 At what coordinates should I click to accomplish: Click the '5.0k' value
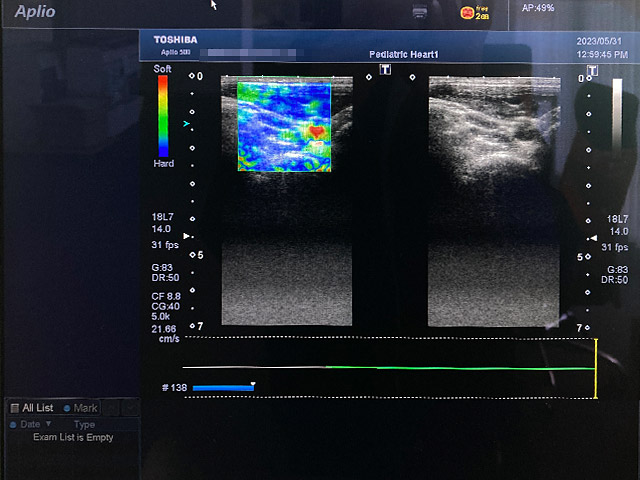161,316
